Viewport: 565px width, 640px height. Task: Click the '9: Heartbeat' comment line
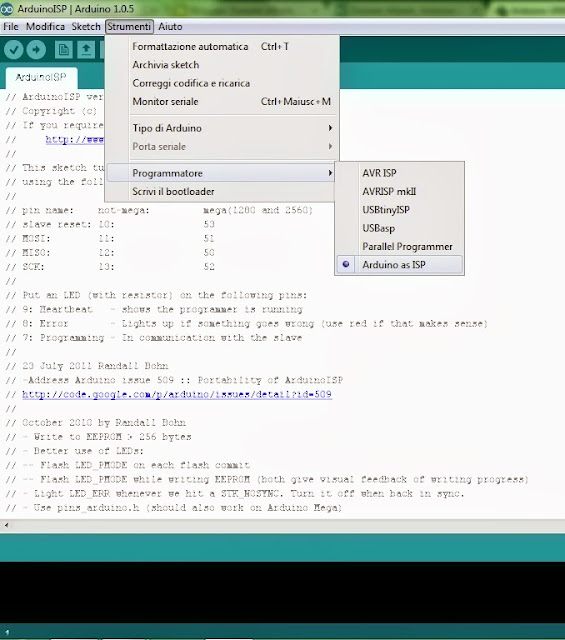tap(154, 309)
